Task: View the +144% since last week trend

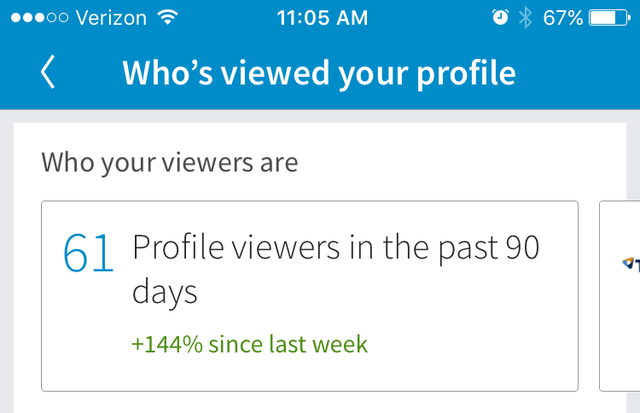Action: pyautogui.click(x=249, y=344)
